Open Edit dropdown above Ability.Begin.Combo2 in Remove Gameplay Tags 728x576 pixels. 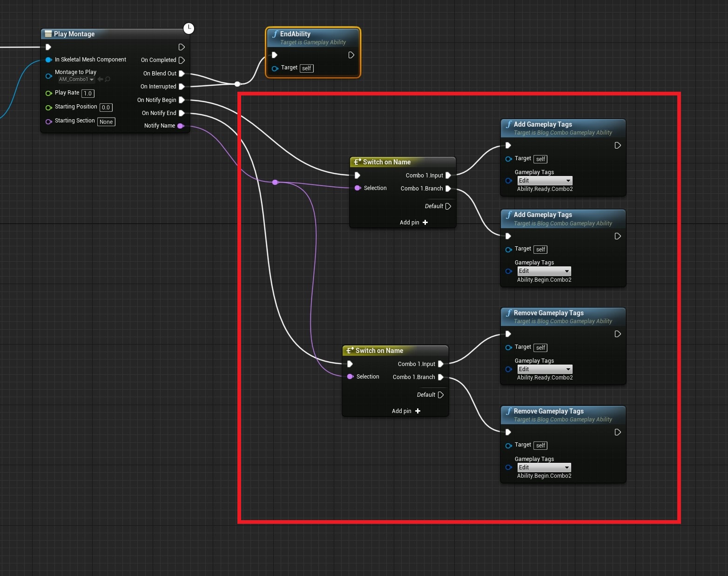click(x=544, y=468)
